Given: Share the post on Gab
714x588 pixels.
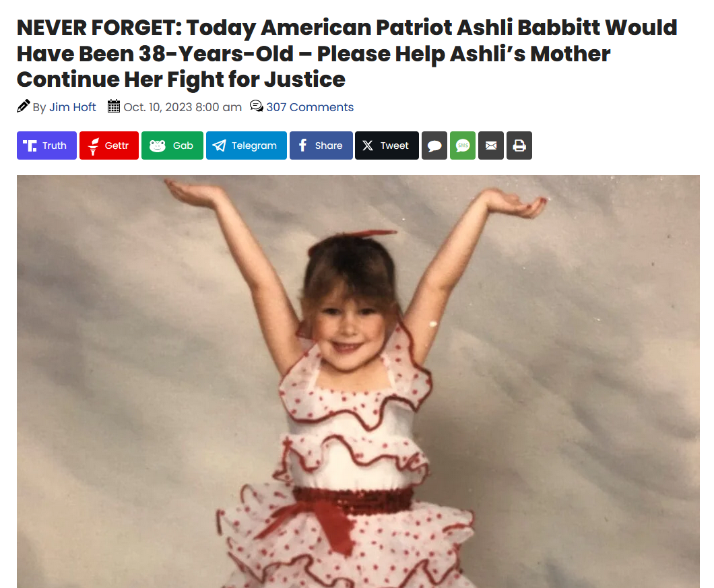Looking at the screenshot, I should click(172, 145).
